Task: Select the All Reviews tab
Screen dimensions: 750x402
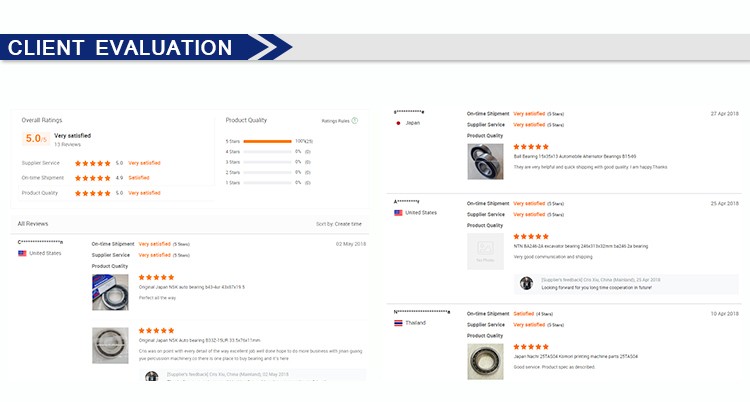Action: click(x=33, y=224)
